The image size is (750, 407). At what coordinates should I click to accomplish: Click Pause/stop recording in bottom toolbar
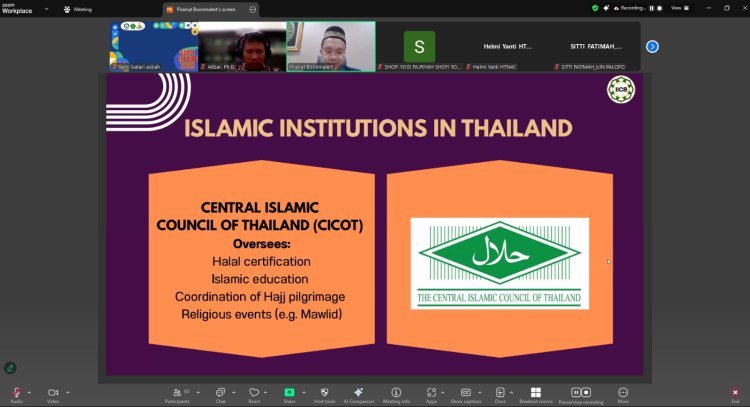581,395
